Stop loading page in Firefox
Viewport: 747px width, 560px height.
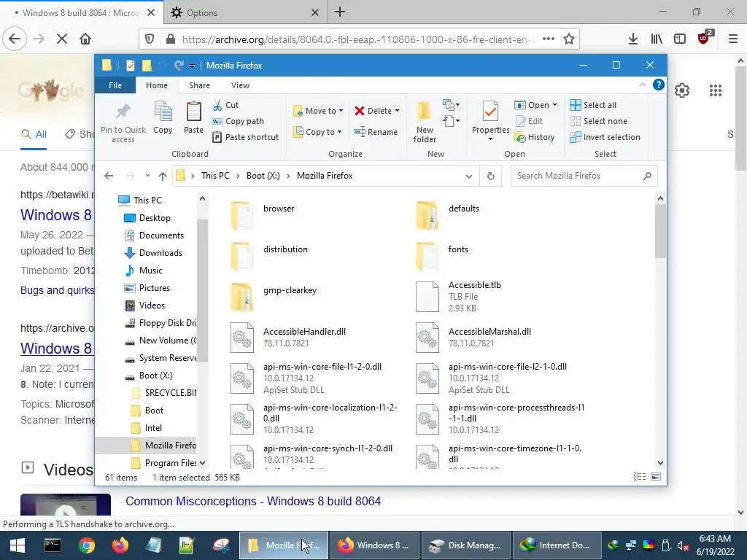click(x=61, y=39)
